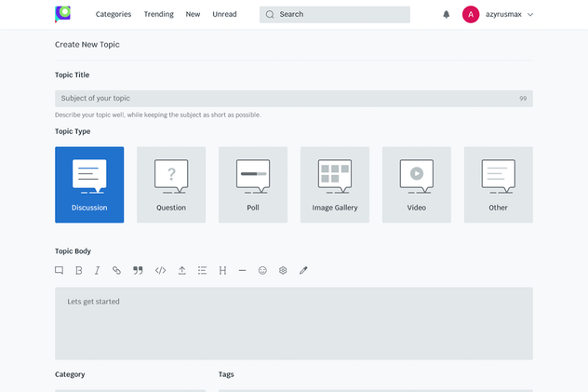Click the Subject of your topic field
The image size is (588, 392).
point(294,99)
